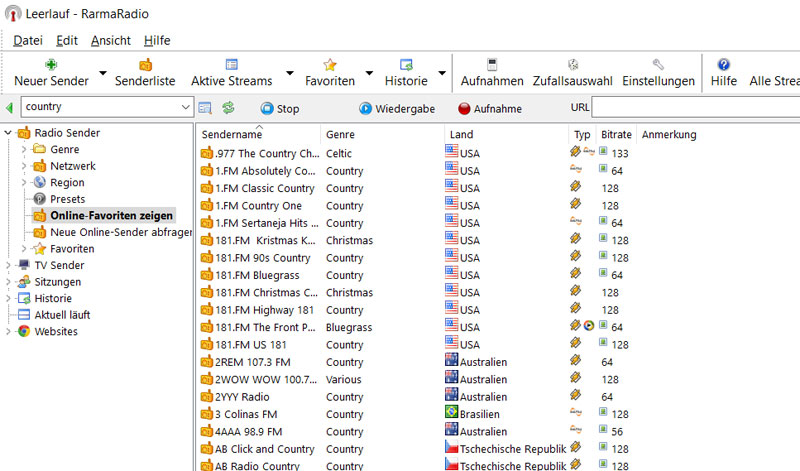This screenshot has height=471, width=800.
Task: Collapse the Radio Sender tree node
Action: point(8,133)
